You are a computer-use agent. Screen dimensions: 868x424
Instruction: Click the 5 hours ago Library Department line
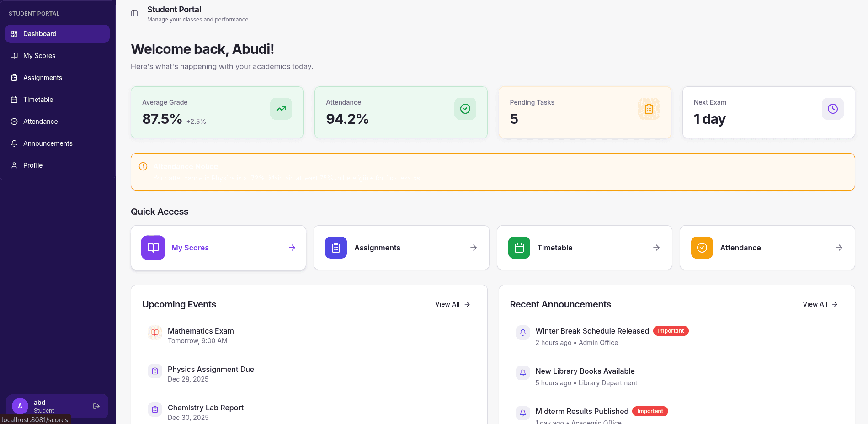click(x=586, y=383)
